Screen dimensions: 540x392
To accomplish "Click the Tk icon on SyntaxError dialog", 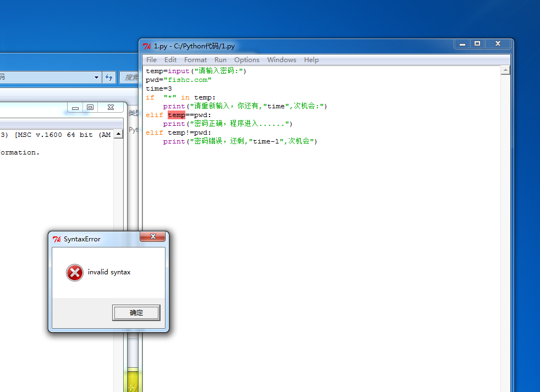I will (x=57, y=239).
